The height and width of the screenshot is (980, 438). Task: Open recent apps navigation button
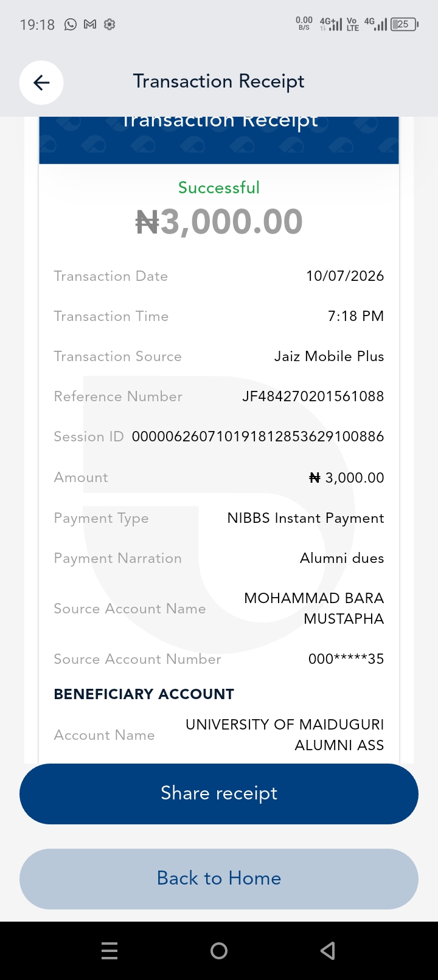(x=109, y=950)
